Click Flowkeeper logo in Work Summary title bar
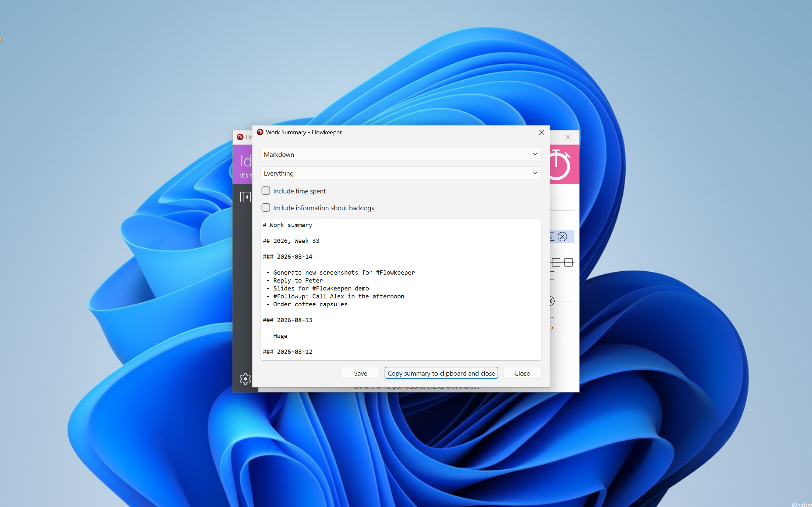The image size is (812, 507). [x=260, y=132]
